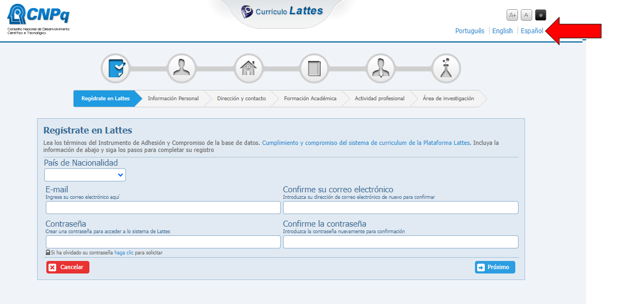
Task: Reset font size with A button
Action: coord(526,15)
